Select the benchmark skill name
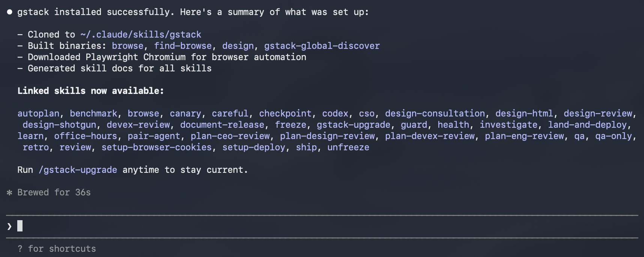This screenshot has height=257, width=644. [93, 113]
